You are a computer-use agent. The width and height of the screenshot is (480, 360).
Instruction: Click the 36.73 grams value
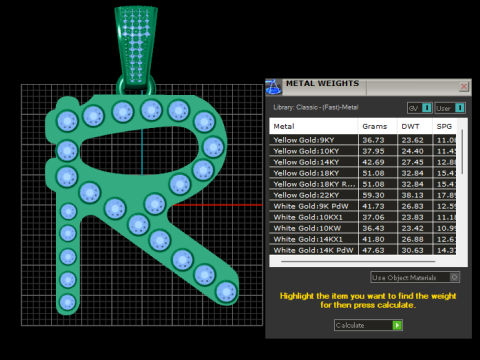tap(373, 140)
